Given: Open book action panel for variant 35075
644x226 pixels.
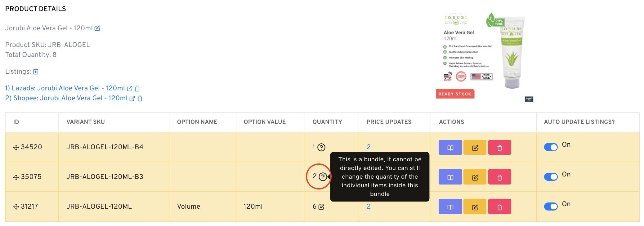Looking at the screenshot, I should coord(449,177).
